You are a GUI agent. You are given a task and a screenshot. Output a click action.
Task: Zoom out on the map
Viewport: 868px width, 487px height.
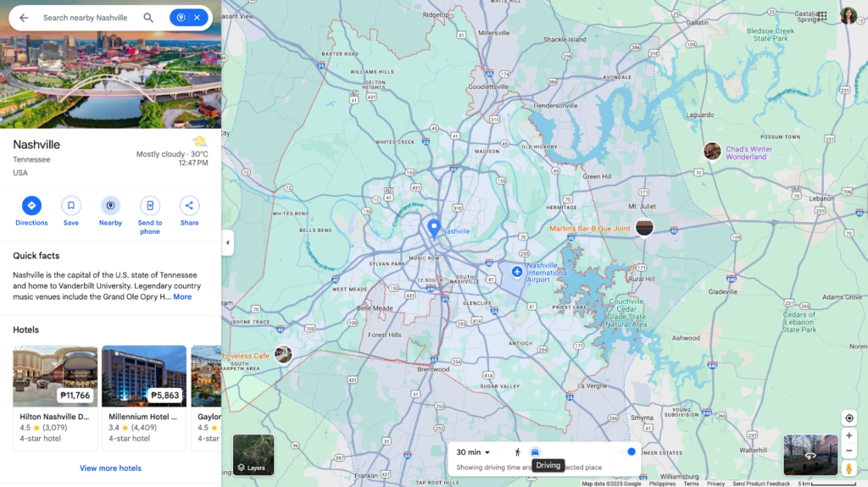(849, 451)
